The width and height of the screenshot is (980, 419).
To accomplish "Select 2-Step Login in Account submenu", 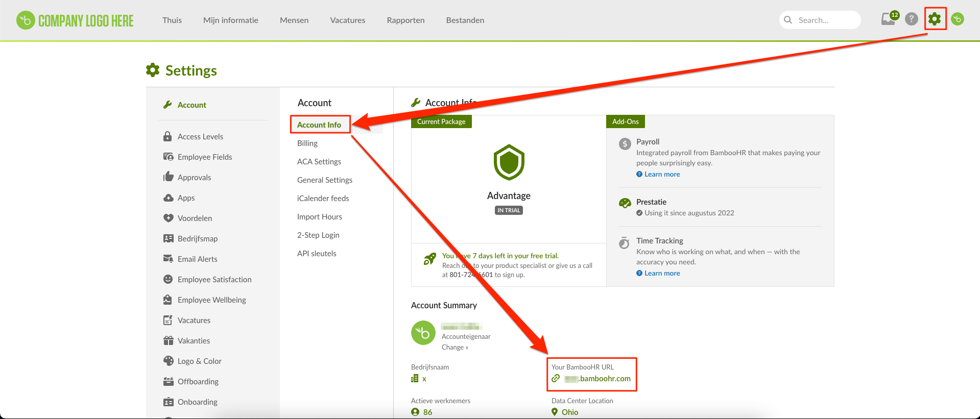I will pyautogui.click(x=318, y=235).
